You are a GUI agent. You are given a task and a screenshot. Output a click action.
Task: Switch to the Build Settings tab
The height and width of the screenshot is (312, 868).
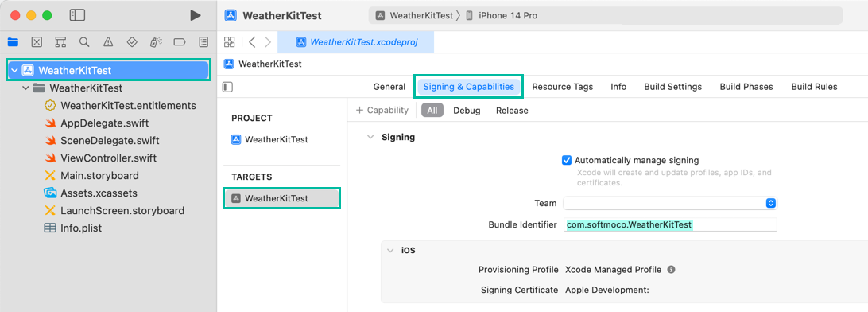[x=672, y=87]
